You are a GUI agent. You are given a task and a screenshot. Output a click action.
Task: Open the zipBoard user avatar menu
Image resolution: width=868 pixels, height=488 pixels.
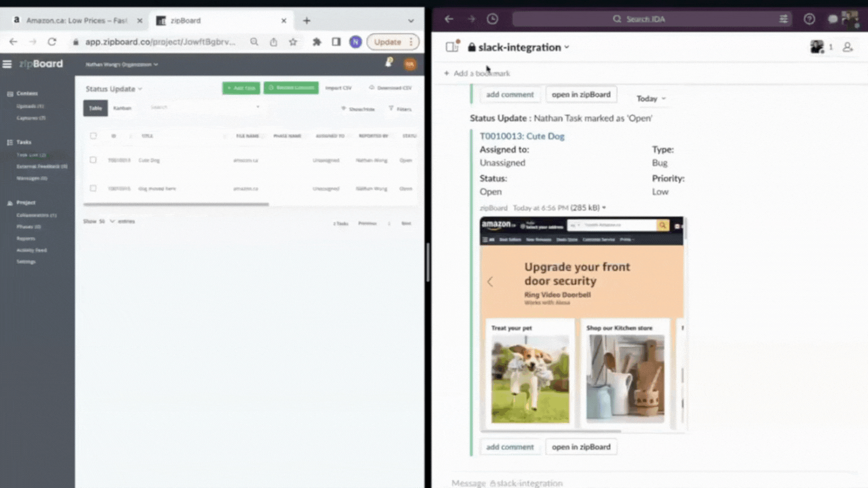click(x=410, y=64)
